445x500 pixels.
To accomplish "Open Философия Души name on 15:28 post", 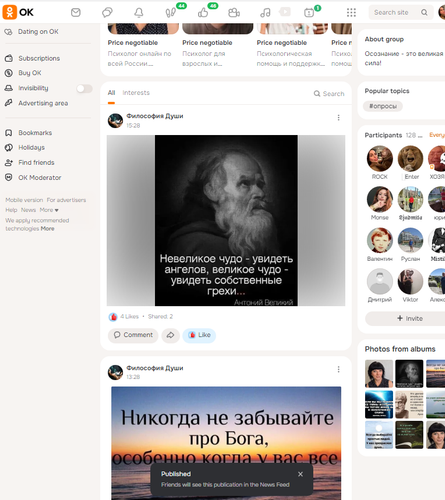I will click(x=155, y=116).
